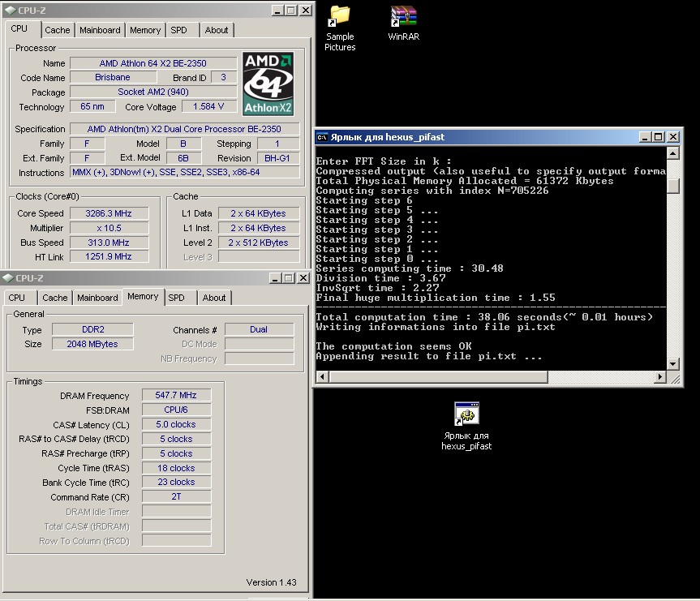The image size is (700, 601).
Task: Maximize the hexus_pifast console window
Action: coord(659,137)
